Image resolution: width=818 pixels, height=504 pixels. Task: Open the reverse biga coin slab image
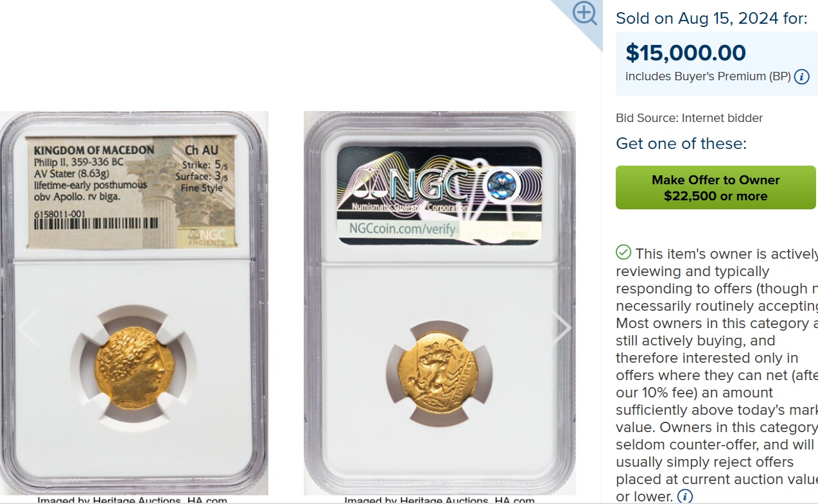[440, 303]
